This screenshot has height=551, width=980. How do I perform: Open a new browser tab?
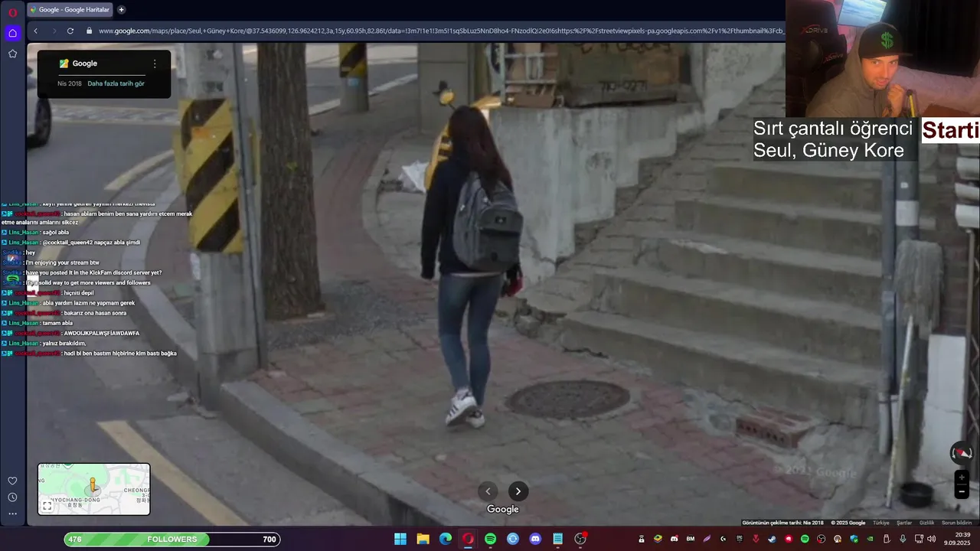pos(121,9)
